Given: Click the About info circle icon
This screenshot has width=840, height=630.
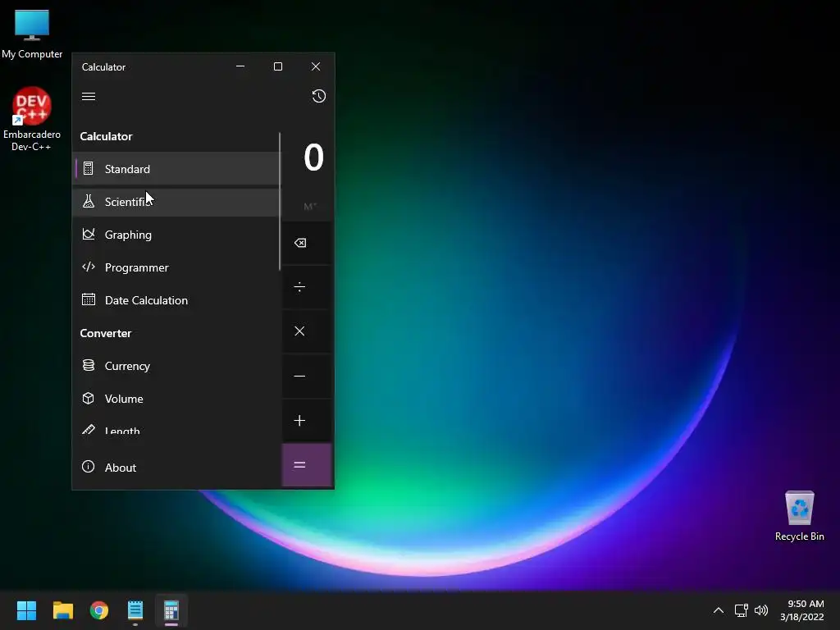Looking at the screenshot, I should pyautogui.click(x=89, y=467).
